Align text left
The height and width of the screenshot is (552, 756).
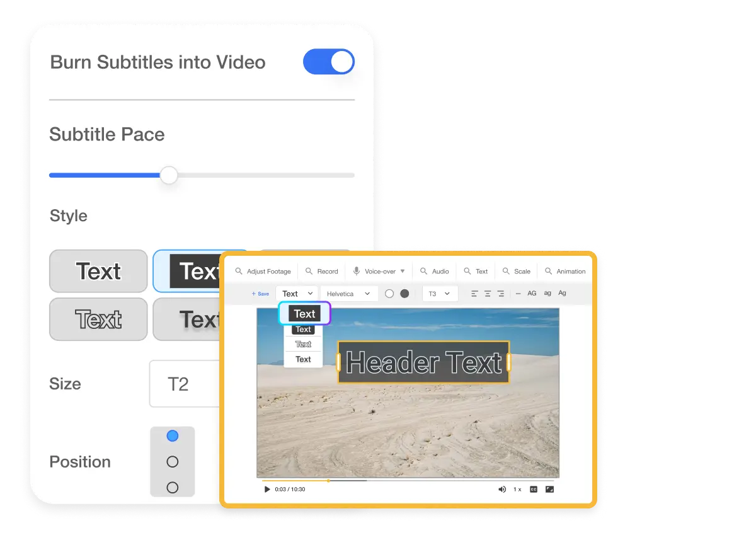[x=474, y=294]
